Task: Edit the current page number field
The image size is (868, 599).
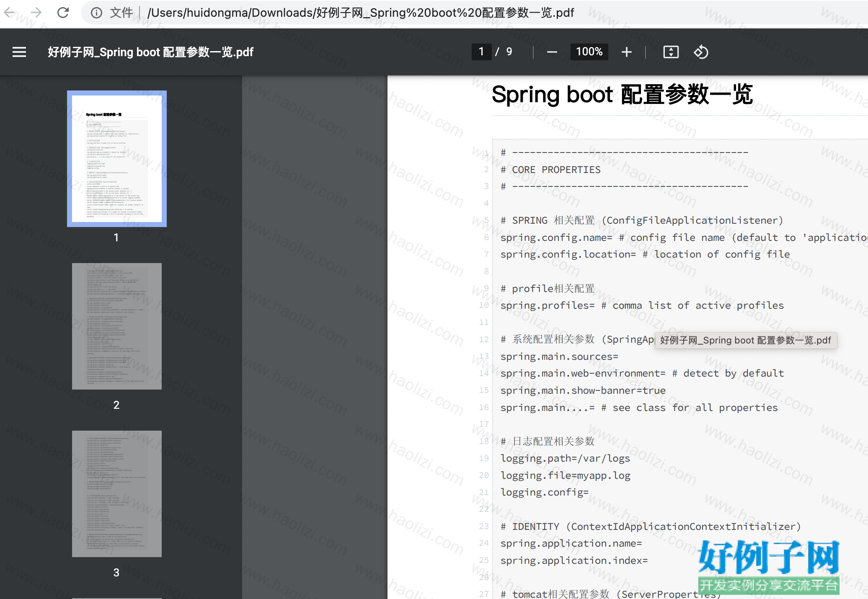Action: coord(481,52)
